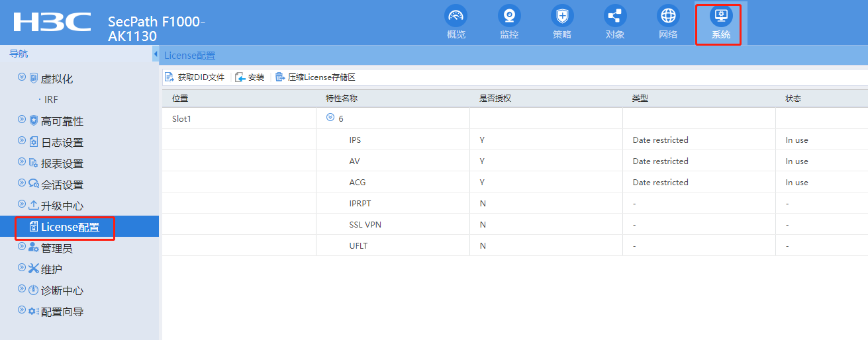Click the 获取DID文件 toolbar icon
This screenshot has height=340, width=868.
point(169,77)
